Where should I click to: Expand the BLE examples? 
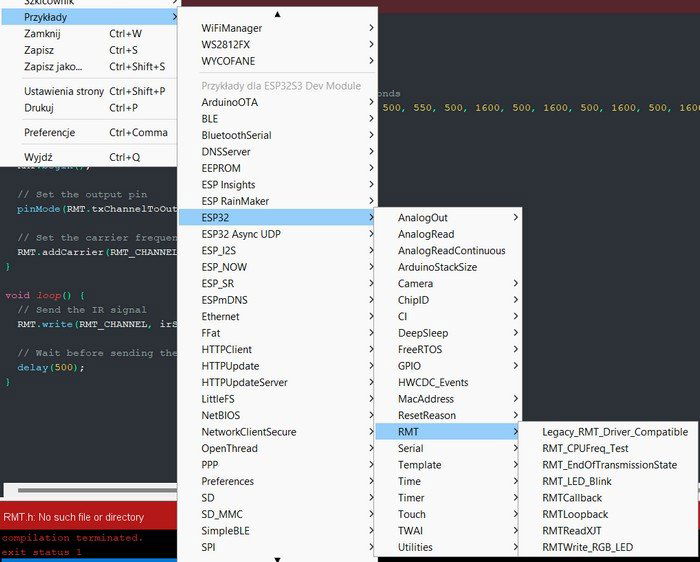277,119
